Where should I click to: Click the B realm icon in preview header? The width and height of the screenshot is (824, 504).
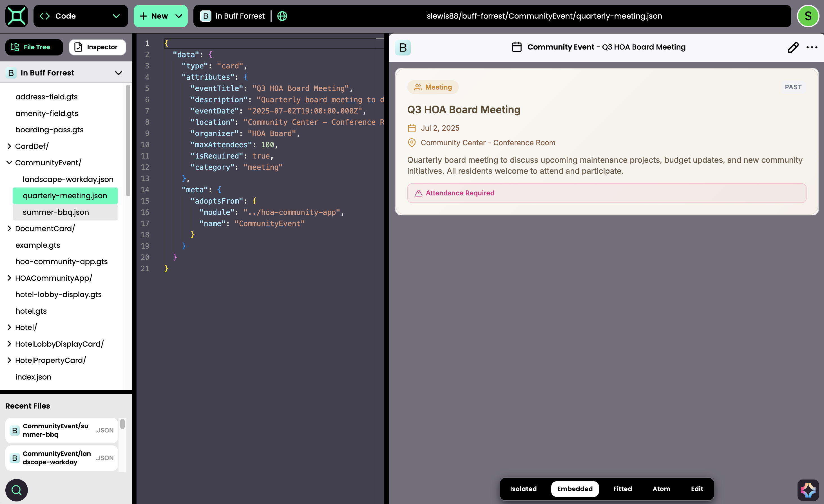pos(403,47)
